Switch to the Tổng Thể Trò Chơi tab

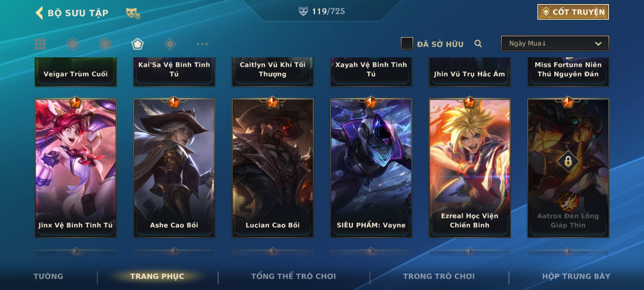(x=294, y=276)
